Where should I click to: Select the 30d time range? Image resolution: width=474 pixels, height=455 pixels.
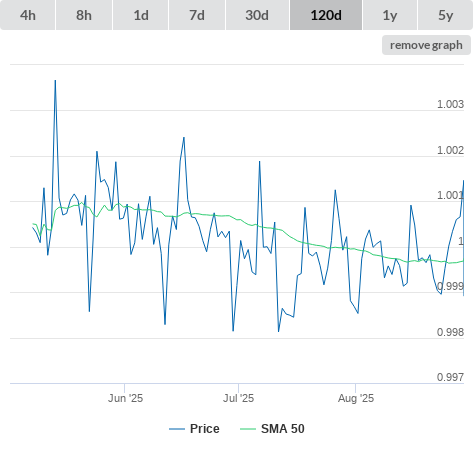(257, 15)
